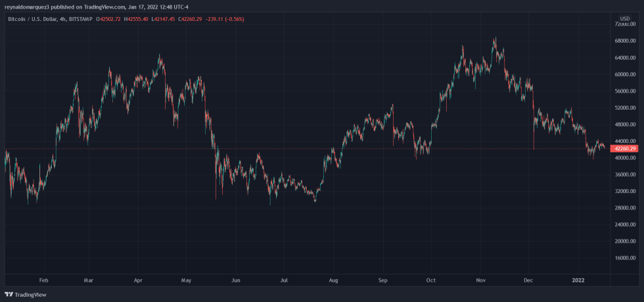Select the Jul label on time axis

pos(284,280)
